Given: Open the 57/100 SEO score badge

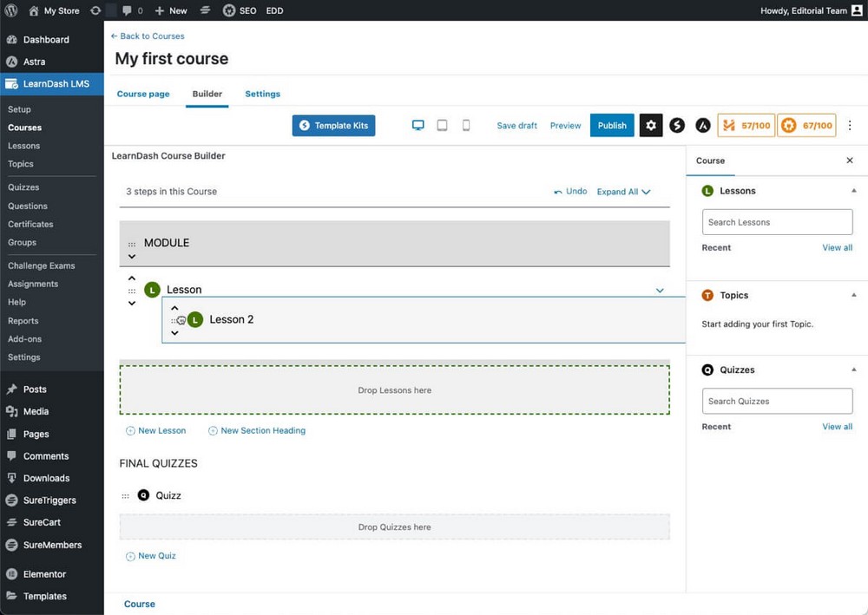Looking at the screenshot, I should click(746, 126).
